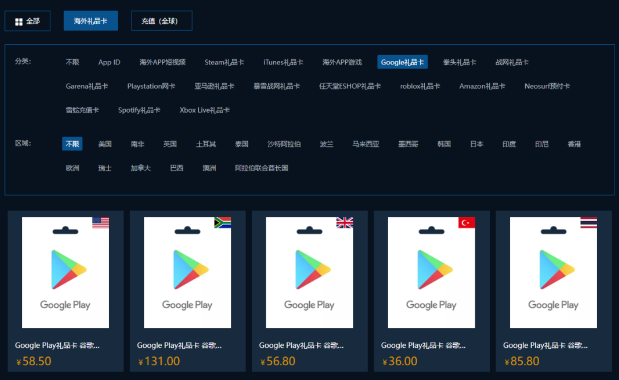Open the Garena礼品卡 category
The height and width of the screenshot is (380, 619).
tap(86, 86)
